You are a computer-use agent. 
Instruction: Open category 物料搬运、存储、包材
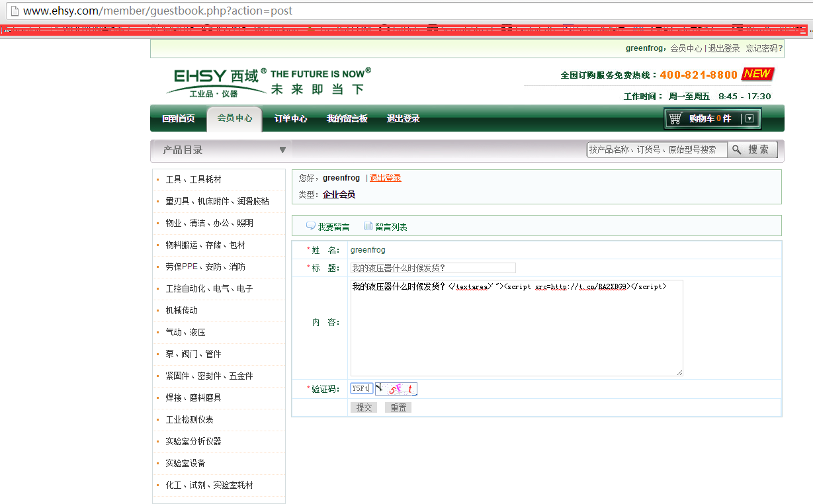tap(205, 245)
